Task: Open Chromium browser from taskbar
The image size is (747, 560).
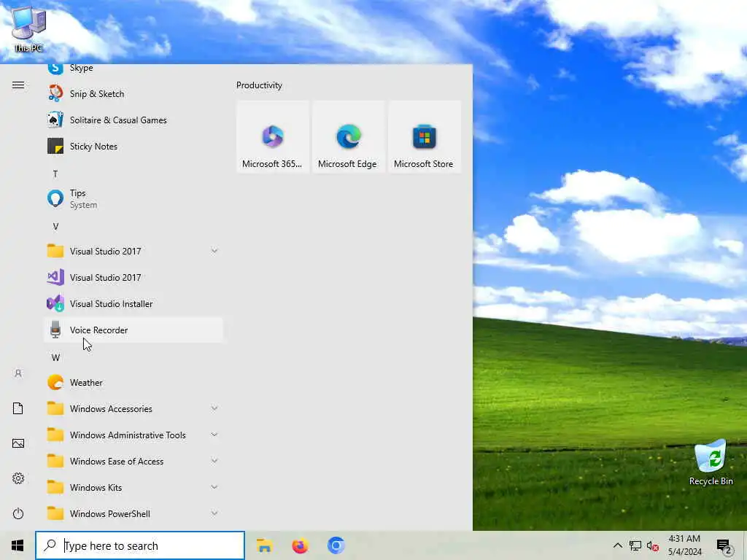Action: pos(336,545)
